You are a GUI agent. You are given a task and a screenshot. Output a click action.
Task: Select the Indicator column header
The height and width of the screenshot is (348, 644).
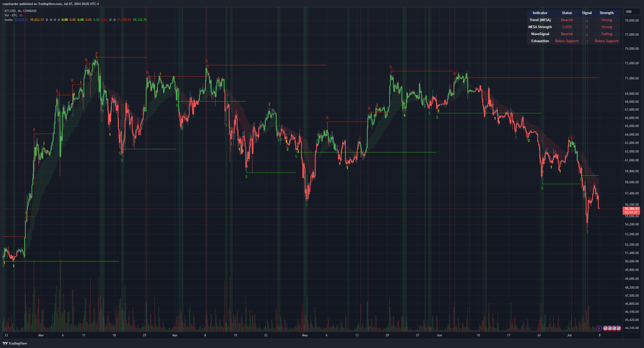pos(540,13)
